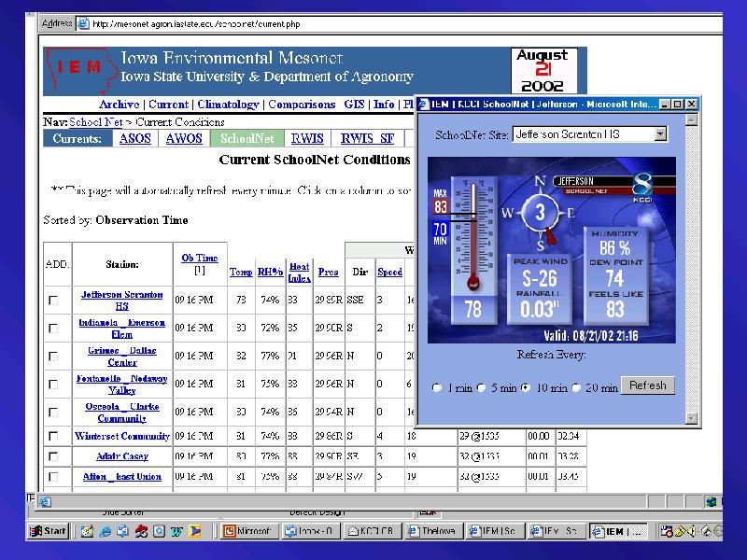Click the popup scrollbar up arrow
Viewport: 747px width, 560px height.
[691, 119]
